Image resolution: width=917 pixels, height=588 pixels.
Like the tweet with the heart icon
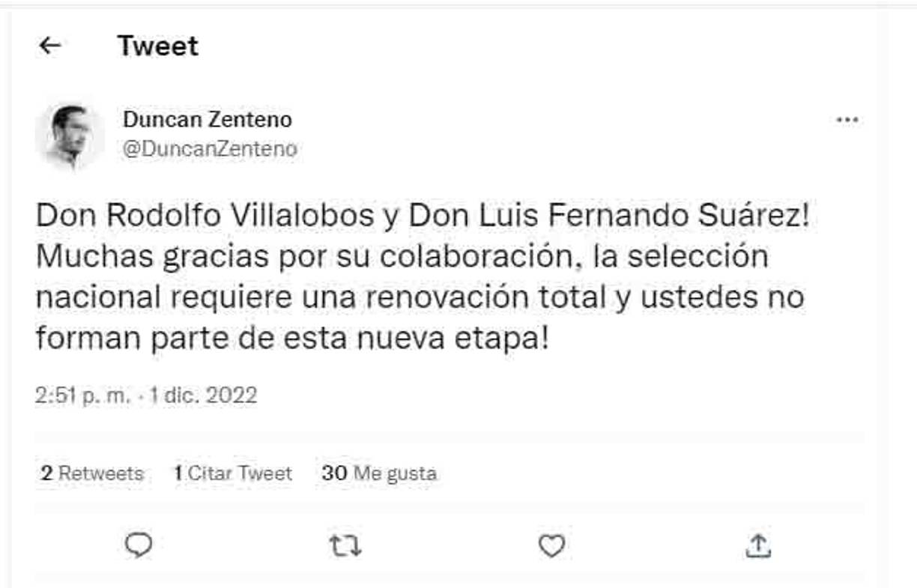click(551, 547)
